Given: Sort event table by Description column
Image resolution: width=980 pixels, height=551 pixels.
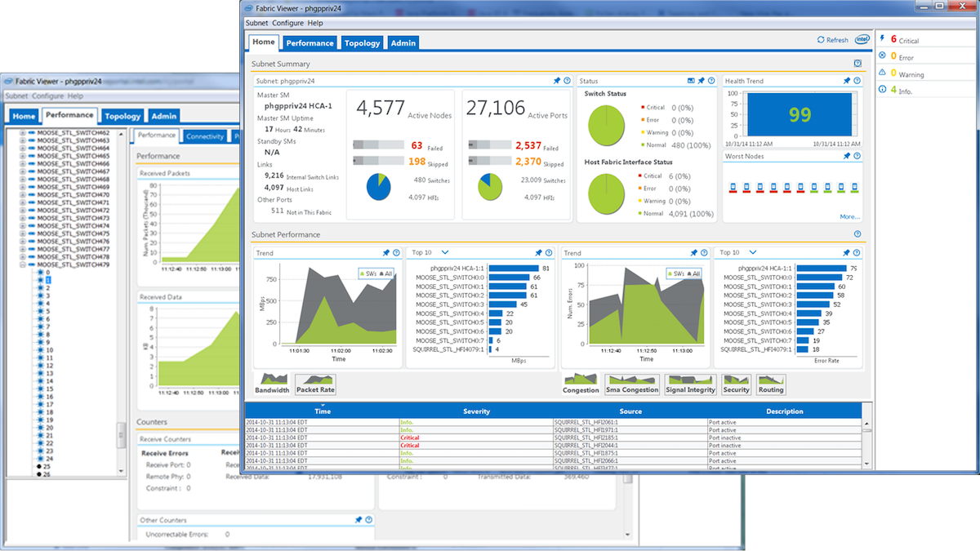Looking at the screenshot, I should (x=784, y=411).
